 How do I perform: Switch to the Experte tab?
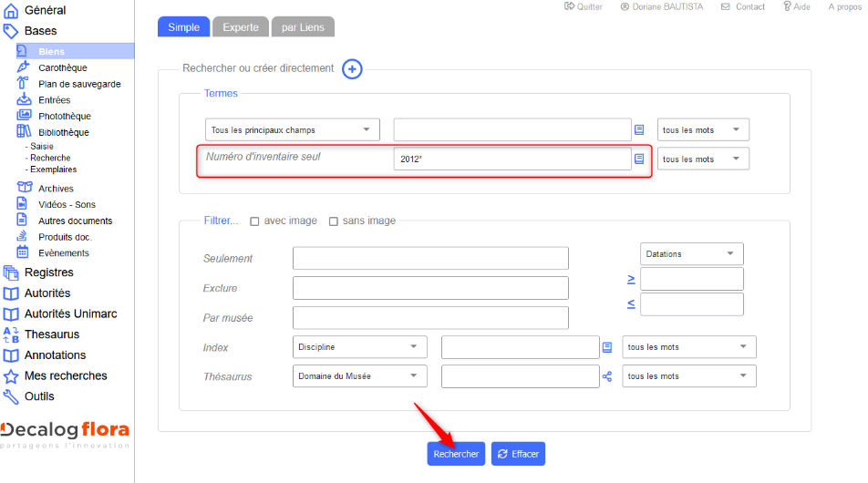tap(241, 27)
